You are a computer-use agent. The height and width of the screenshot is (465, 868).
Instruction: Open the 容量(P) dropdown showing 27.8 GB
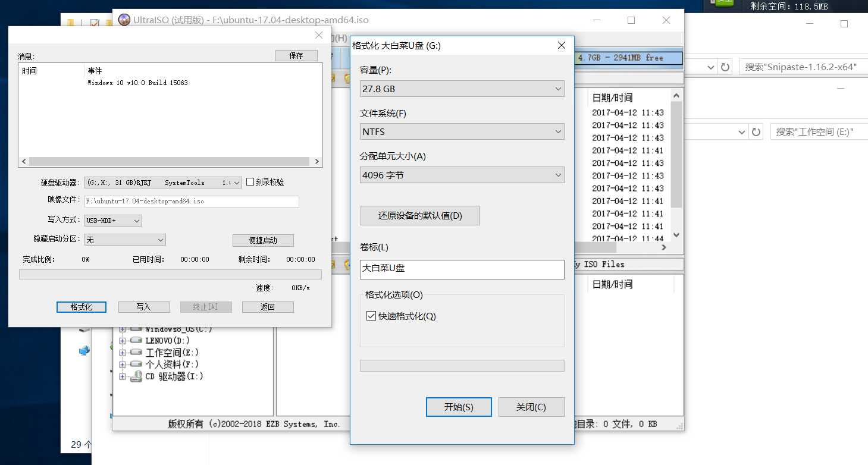coord(462,89)
